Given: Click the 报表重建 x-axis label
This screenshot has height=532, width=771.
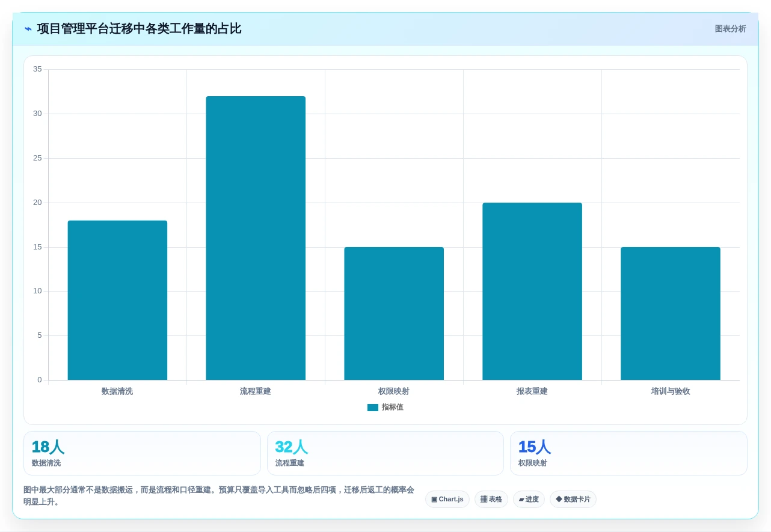Looking at the screenshot, I should pos(532,391).
